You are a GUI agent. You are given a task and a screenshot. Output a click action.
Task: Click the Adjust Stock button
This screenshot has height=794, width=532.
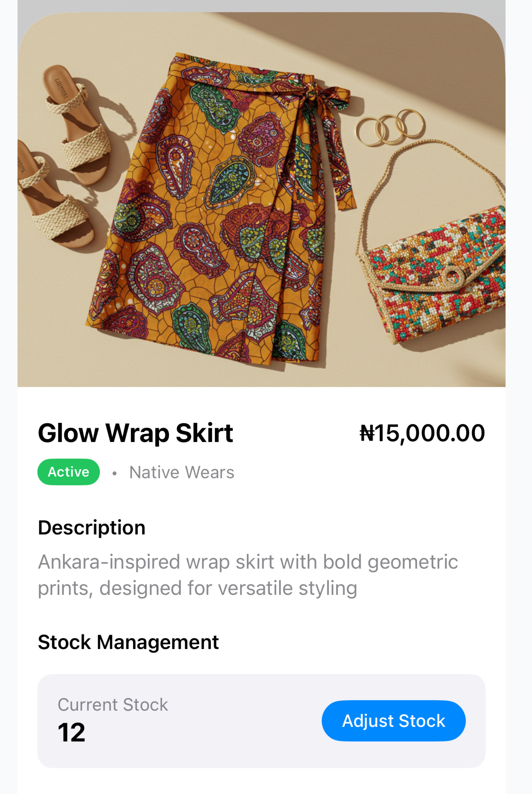(393, 720)
